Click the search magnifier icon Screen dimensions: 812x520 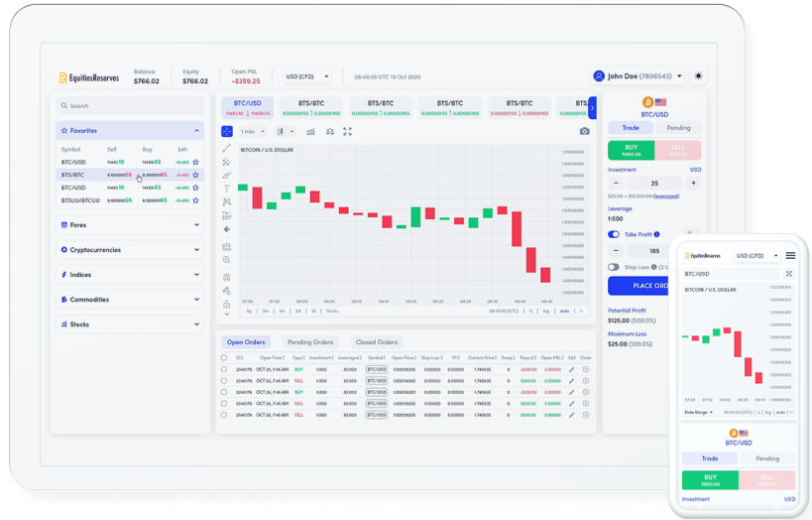(64, 106)
